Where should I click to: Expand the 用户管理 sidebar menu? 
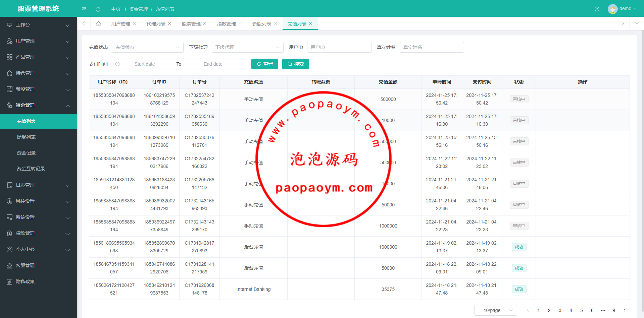click(x=39, y=41)
